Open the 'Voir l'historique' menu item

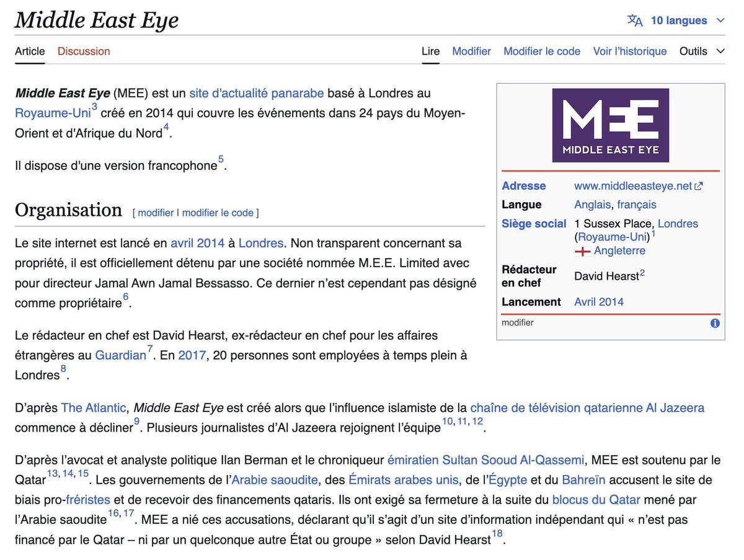coord(630,51)
